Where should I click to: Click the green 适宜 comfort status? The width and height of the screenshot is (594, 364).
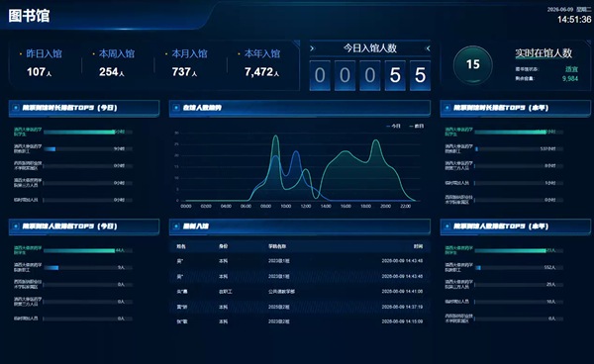tap(571, 69)
